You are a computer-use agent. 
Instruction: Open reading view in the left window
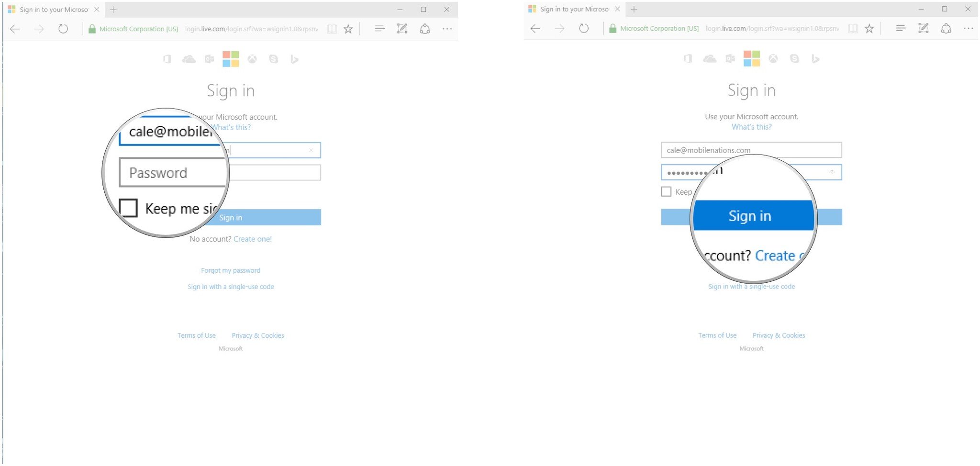tap(332, 29)
